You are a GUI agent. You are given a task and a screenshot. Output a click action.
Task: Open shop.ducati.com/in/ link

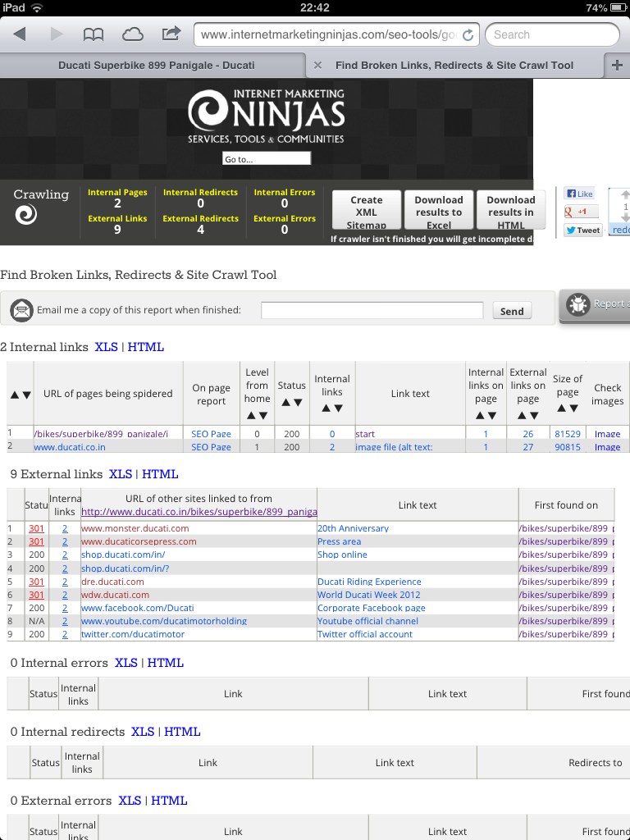pyautogui.click(x=123, y=555)
